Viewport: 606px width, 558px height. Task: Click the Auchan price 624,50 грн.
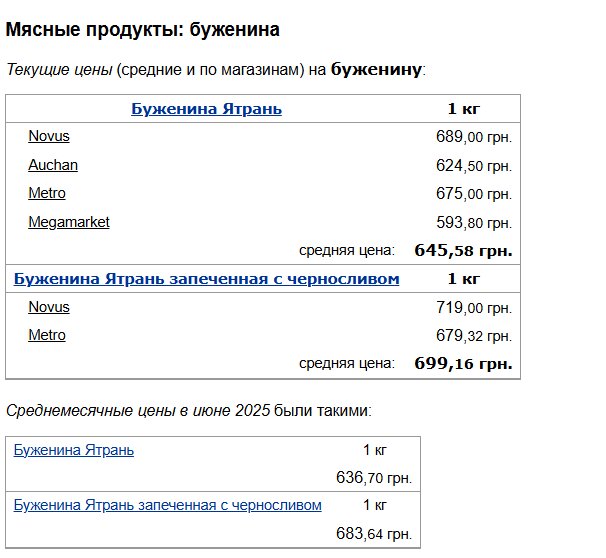click(474, 165)
